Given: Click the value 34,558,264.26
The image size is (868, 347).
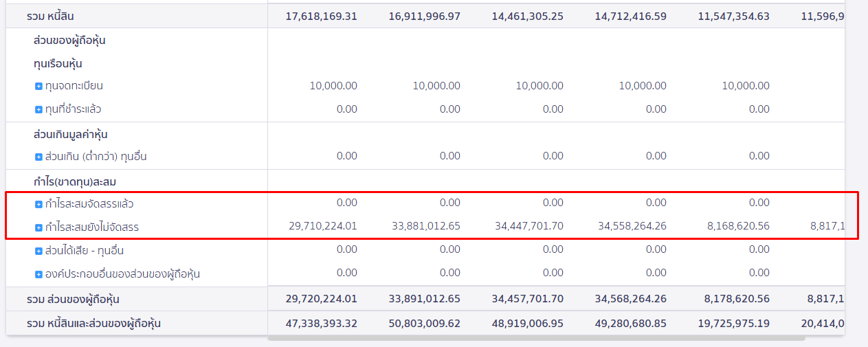Looking at the screenshot, I should click(x=631, y=226).
